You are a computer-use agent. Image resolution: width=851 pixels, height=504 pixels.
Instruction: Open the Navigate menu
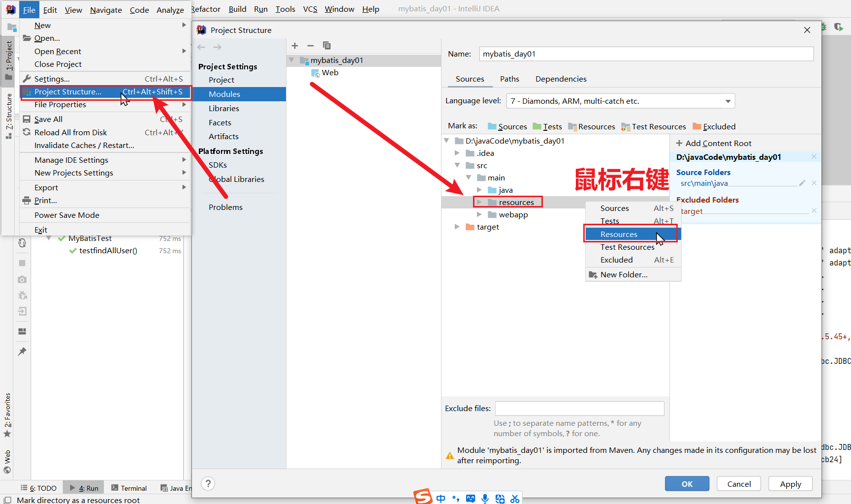tap(106, 10)
